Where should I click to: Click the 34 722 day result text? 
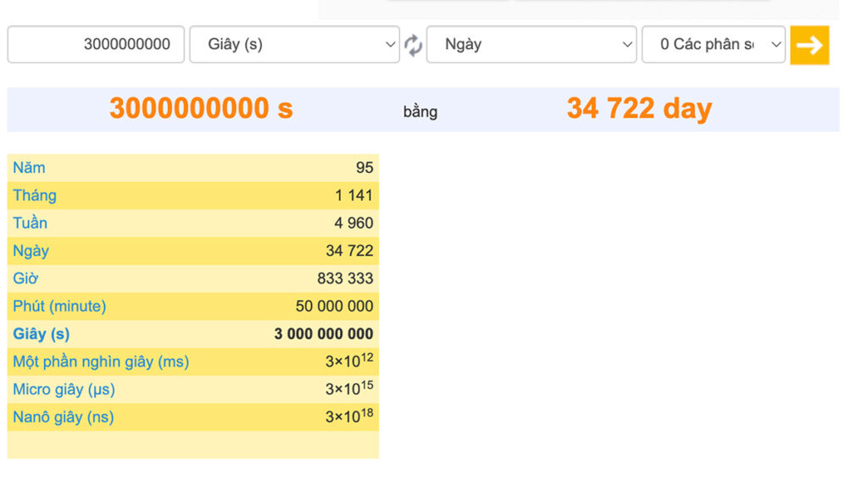[x=639, y=109]
